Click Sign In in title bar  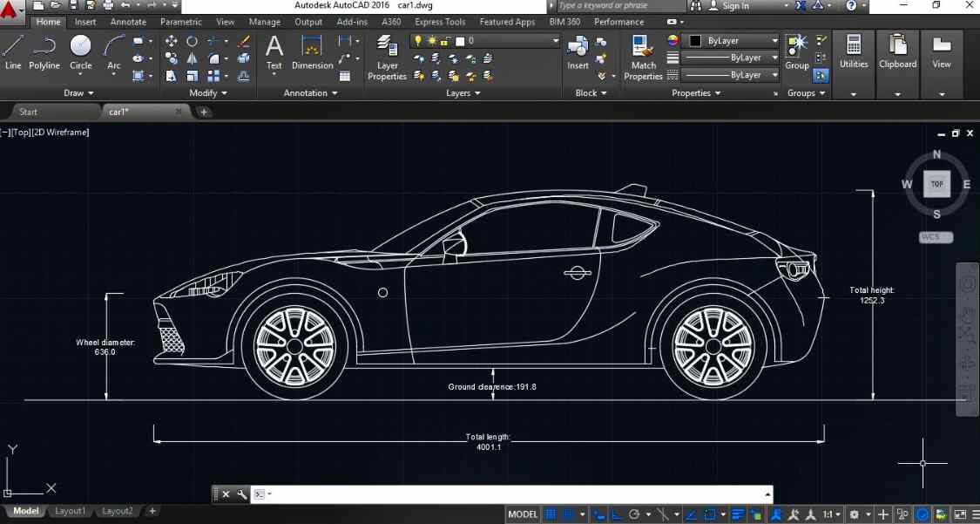[735, 6]
